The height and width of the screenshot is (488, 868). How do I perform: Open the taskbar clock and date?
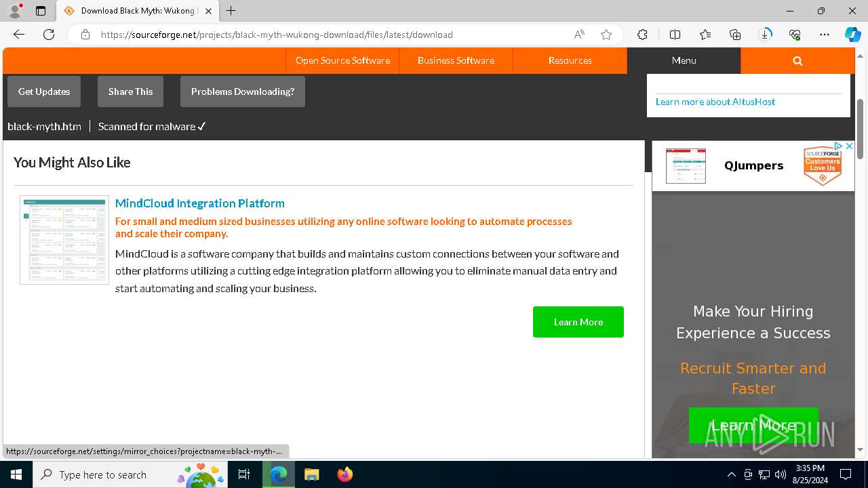click(x=810, y=474)
